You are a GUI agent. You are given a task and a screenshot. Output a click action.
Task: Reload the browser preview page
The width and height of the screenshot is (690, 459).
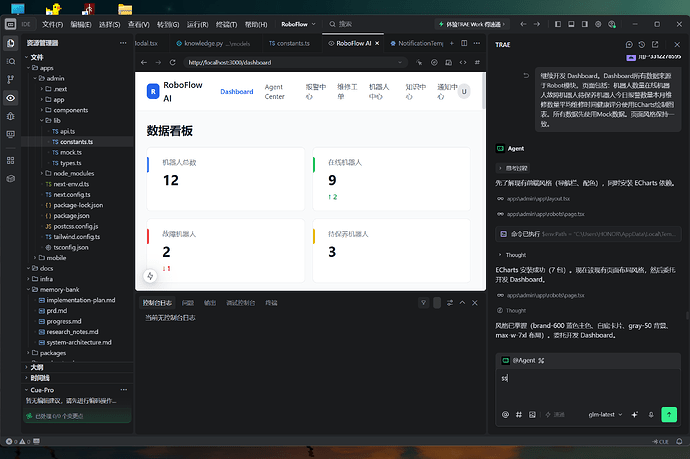point(172,62)
